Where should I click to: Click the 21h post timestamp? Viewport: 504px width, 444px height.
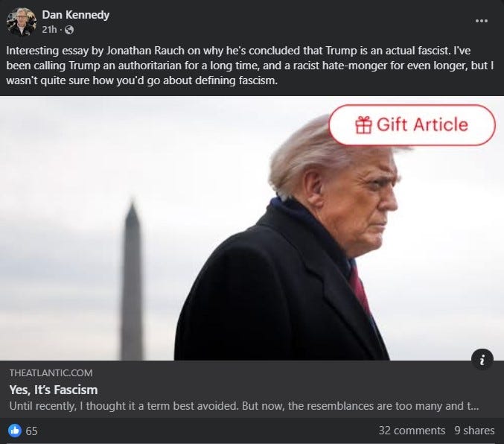pyautogui.click(x=49, y=30)
